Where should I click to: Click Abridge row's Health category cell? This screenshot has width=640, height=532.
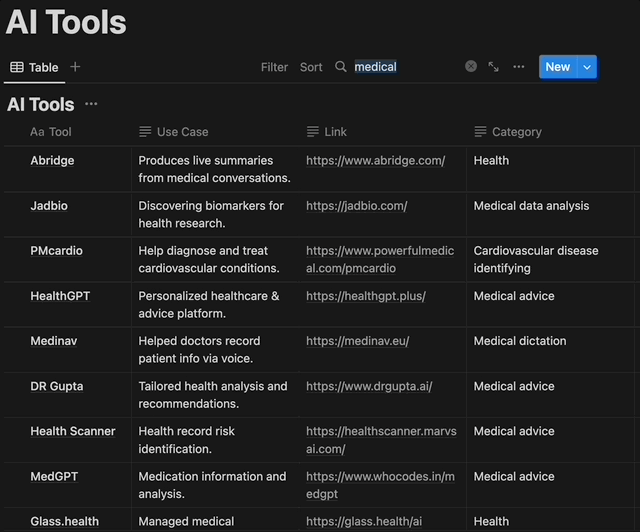pyautogui.click(x=550, y=169)
